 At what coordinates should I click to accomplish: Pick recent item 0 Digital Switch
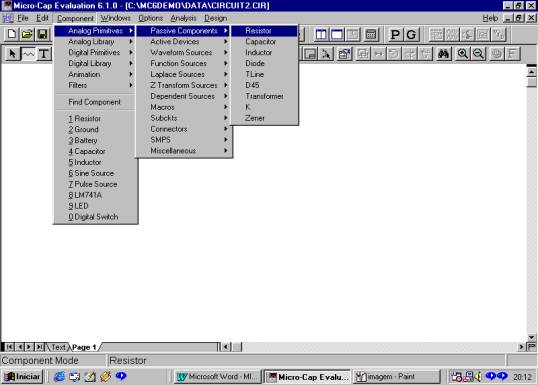tap(95, 217)
